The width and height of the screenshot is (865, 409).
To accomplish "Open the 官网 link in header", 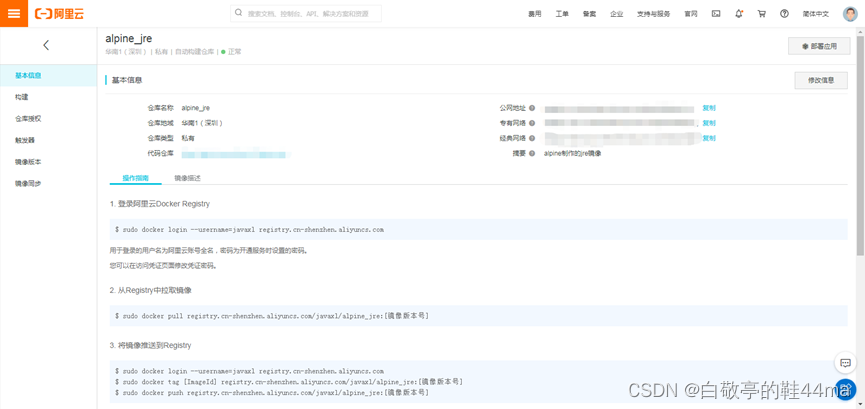I will (x=691, y=14).
